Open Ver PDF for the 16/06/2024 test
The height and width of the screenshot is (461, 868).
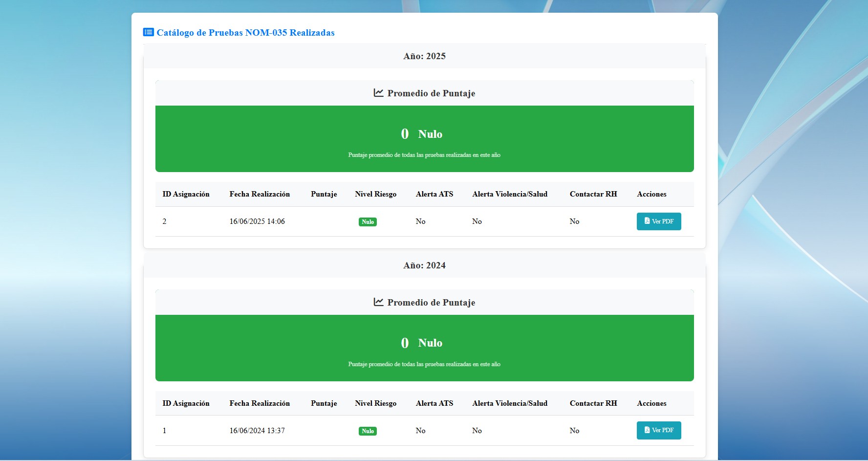click(x=658, y=430)
